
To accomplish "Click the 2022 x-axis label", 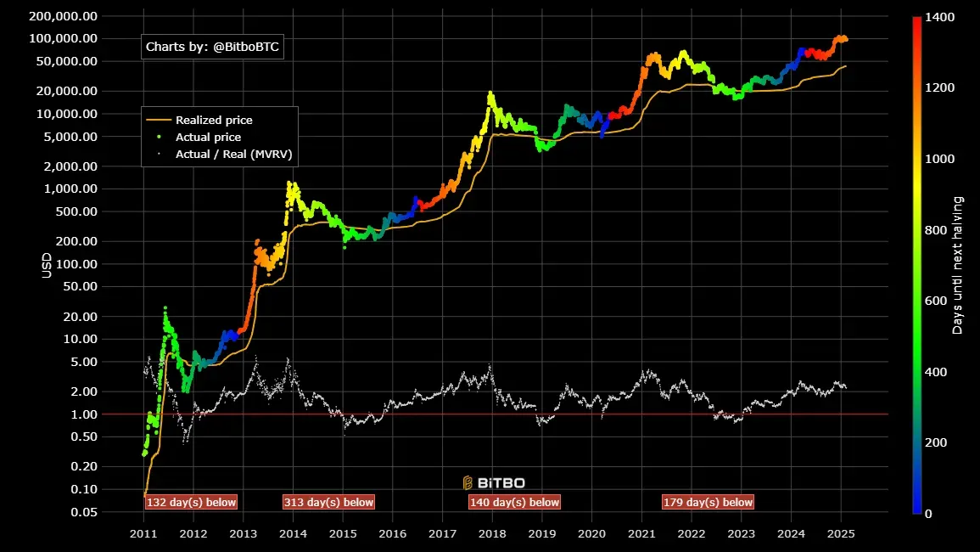I will point(692,534).
